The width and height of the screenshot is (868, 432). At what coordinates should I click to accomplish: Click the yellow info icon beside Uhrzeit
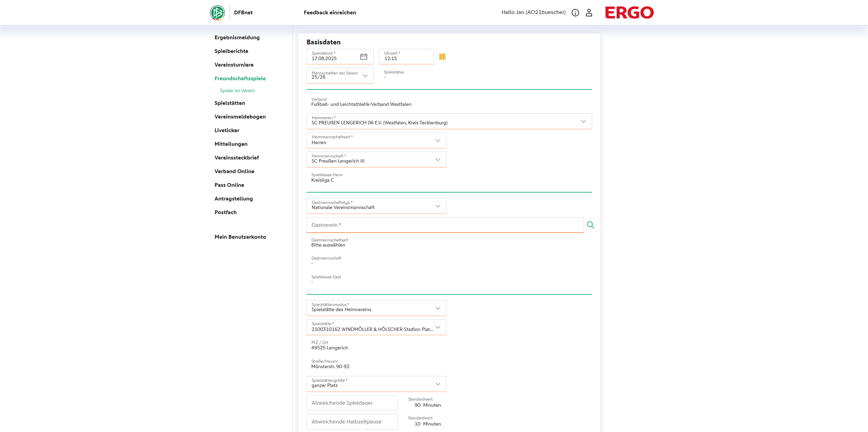(x=442, y=57)
